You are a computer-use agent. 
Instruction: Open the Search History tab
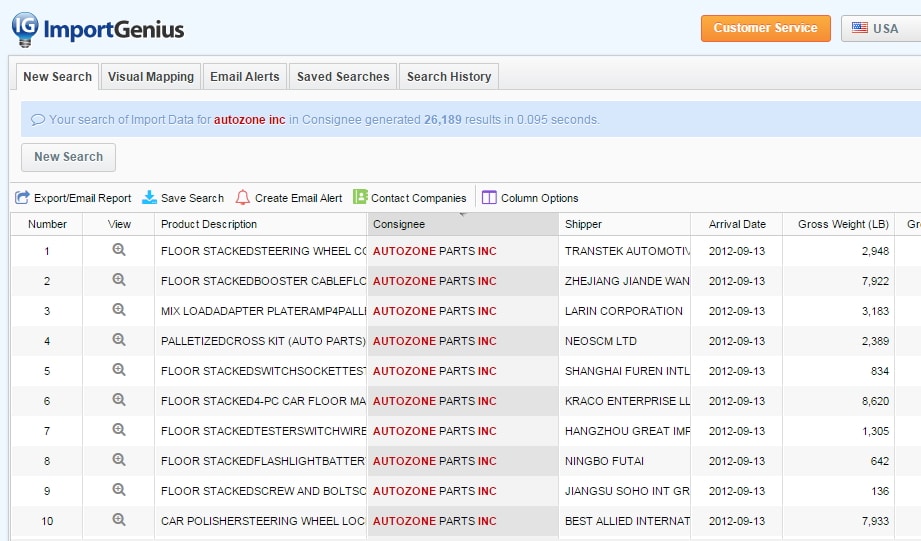point(449,77)
